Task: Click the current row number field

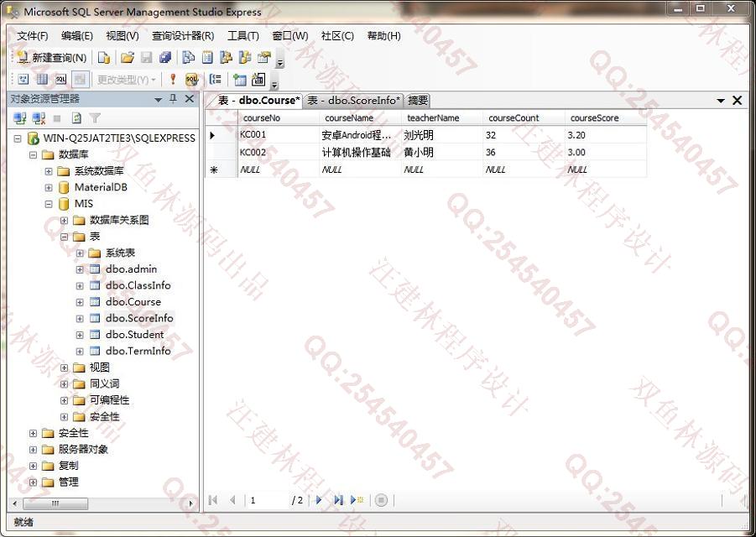Action: point(268,500)
